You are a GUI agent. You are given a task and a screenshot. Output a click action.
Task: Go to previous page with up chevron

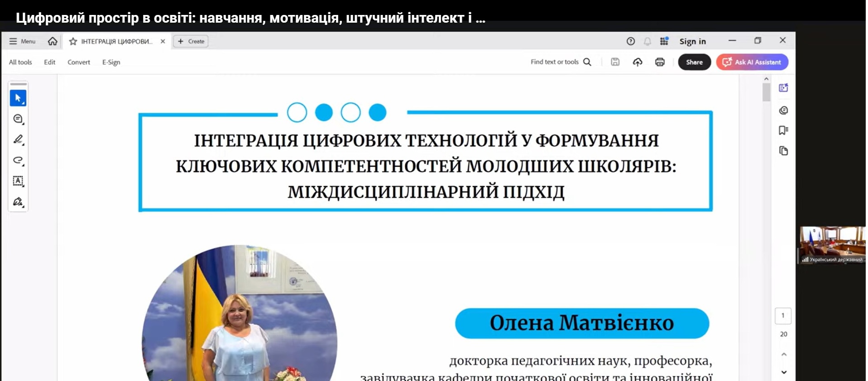pyautogui.click(x=784, y=354)
